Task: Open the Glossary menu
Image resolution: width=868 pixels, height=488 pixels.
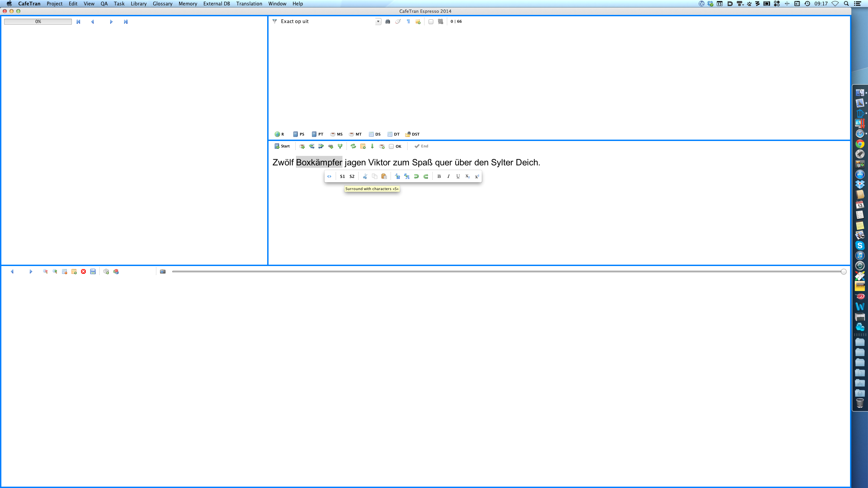Action: [162, 4]
